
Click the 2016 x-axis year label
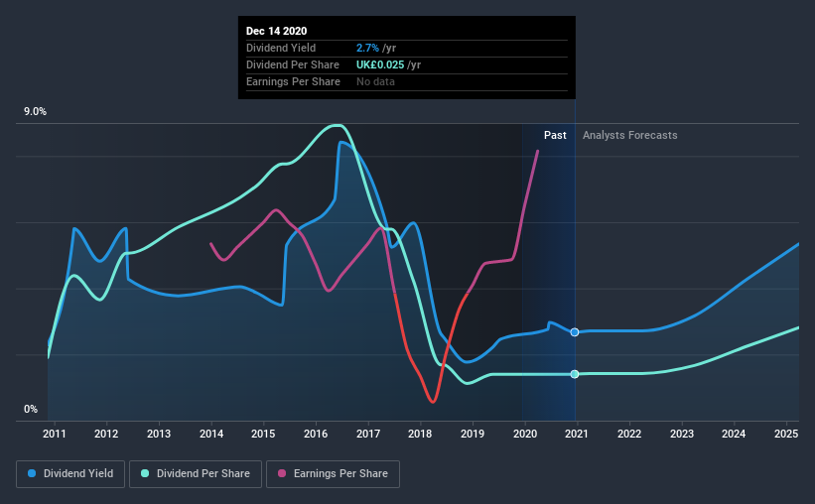[316, 434]
